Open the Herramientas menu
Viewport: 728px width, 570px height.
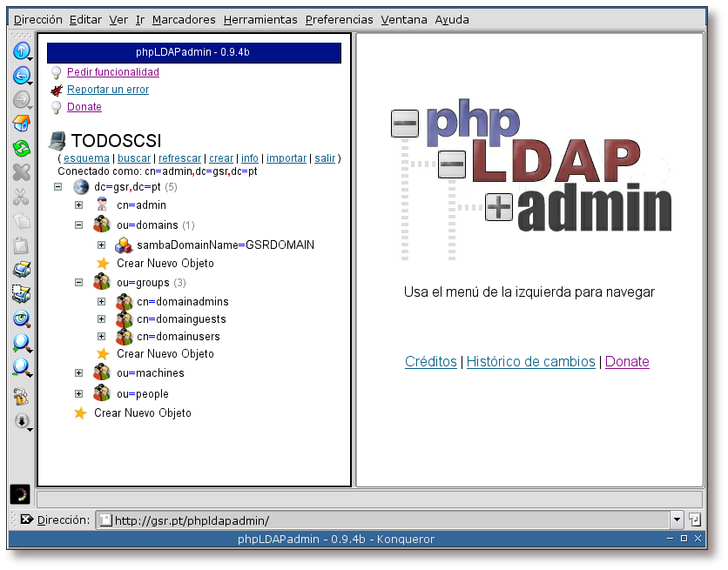click(x=260, y=19)
